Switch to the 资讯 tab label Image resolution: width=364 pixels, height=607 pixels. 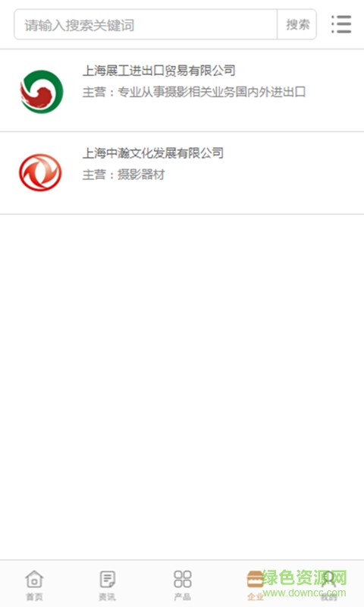click(107, 596)
